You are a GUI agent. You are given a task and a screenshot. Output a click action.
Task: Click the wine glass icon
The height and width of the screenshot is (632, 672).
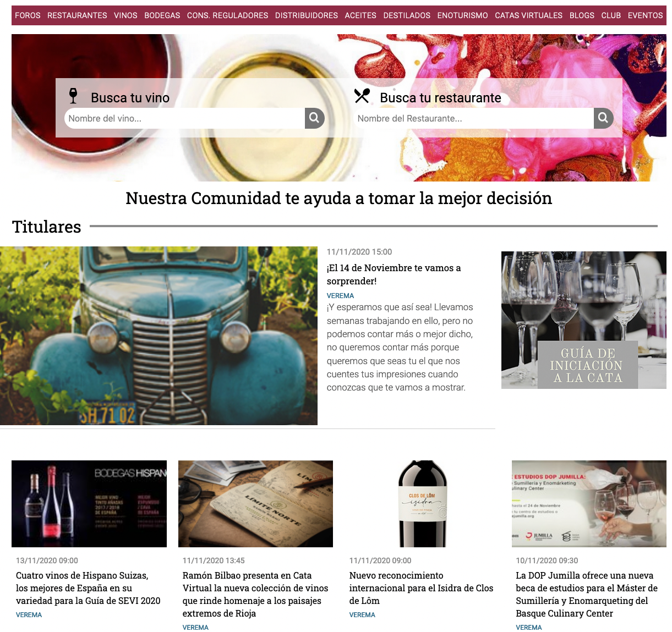coord(73,96)
